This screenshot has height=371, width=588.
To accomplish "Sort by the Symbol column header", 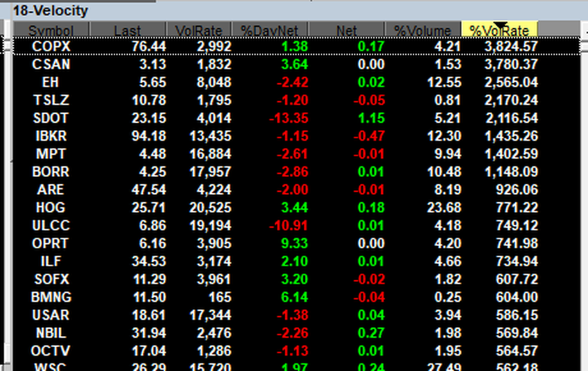I will click(51, 29).
